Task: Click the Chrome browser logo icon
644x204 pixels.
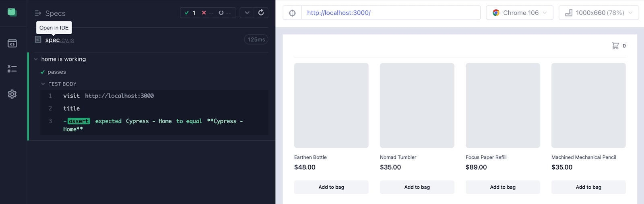Action: pos(496,13)
